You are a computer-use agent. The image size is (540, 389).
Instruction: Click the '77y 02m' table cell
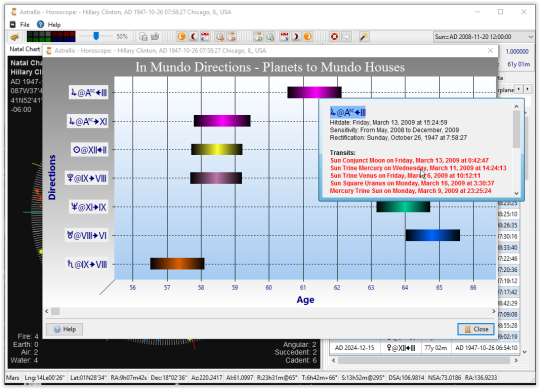click(435, 348)
